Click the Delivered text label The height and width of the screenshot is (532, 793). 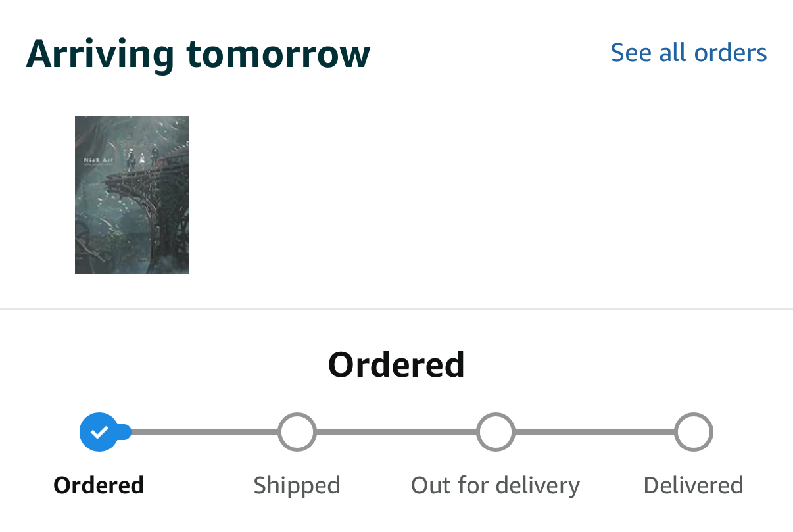(x=694, y=485)
